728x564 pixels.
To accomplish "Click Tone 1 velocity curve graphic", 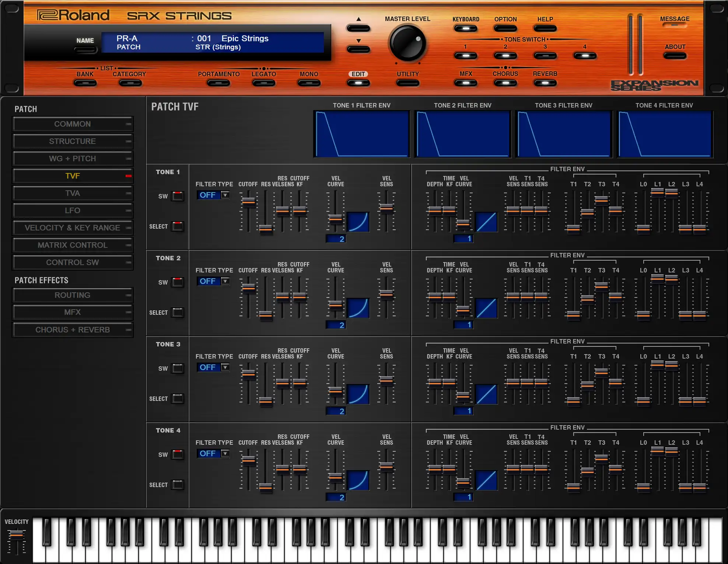I will [358, 222].
